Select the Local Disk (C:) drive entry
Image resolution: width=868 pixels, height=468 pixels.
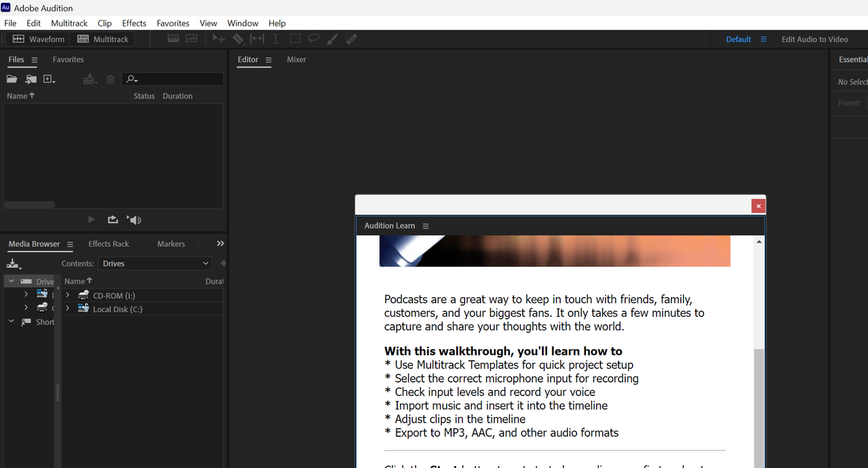click(117, 309)
